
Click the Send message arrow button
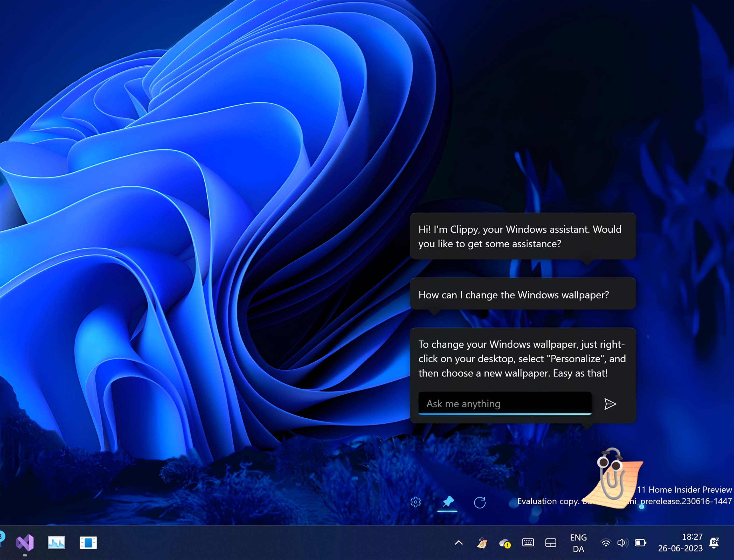(610, 403)
